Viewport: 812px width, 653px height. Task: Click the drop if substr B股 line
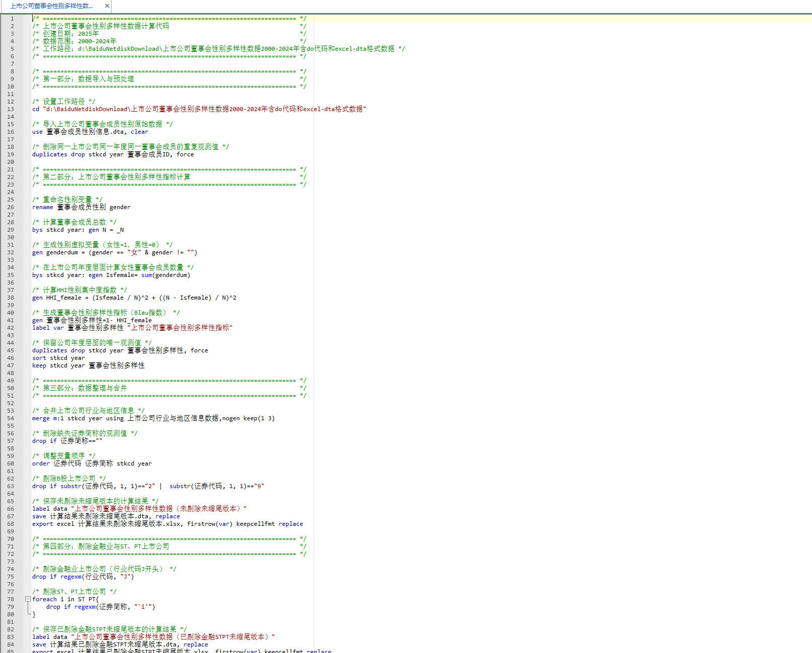tap(148, 486)
